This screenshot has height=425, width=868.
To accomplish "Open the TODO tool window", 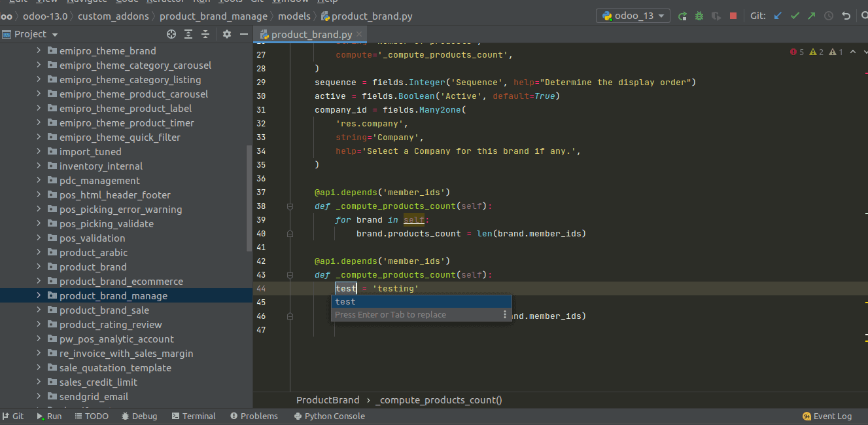I will pyautogui.click(x=92, y=416).
